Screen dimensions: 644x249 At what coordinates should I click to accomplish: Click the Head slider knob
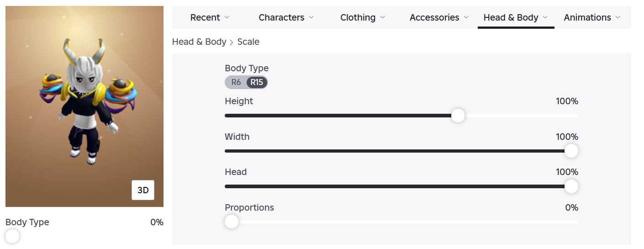click(571, 186)
